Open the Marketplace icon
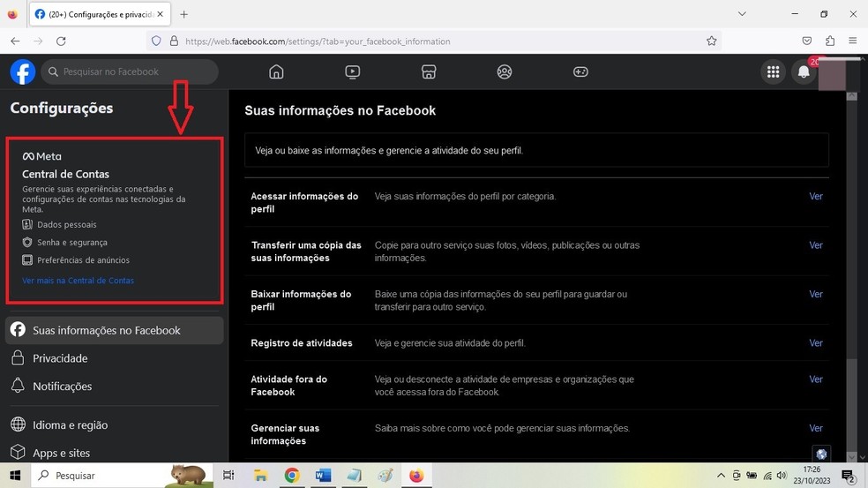Screen dimensions: 868x488 click(429, 72)
